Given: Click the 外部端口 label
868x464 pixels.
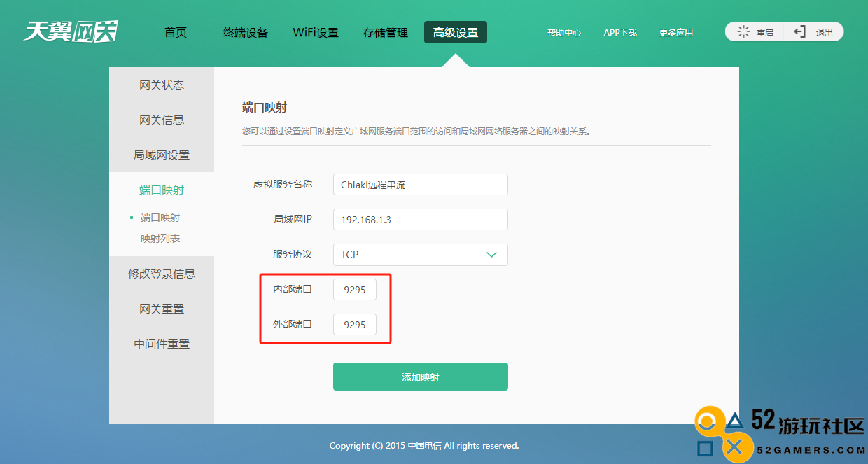Looking at the screenshot, I should pyautogui.click(x=293, y=324).
